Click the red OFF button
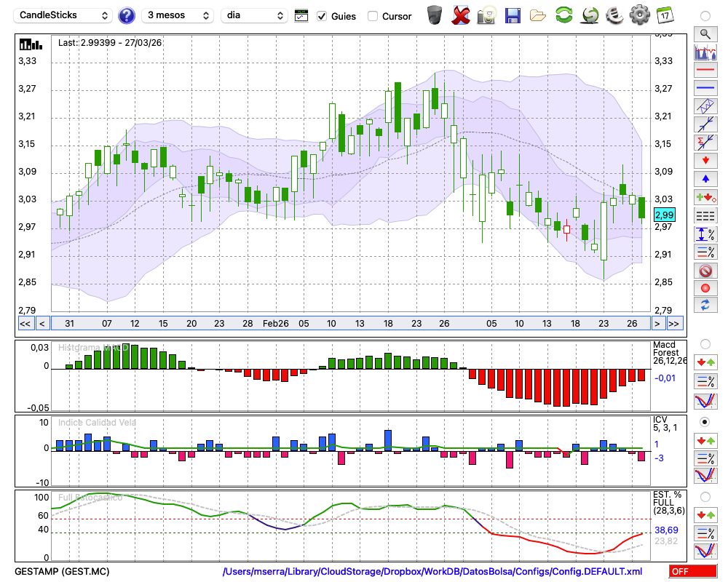728x582 pixels. (x=692, y=572)
